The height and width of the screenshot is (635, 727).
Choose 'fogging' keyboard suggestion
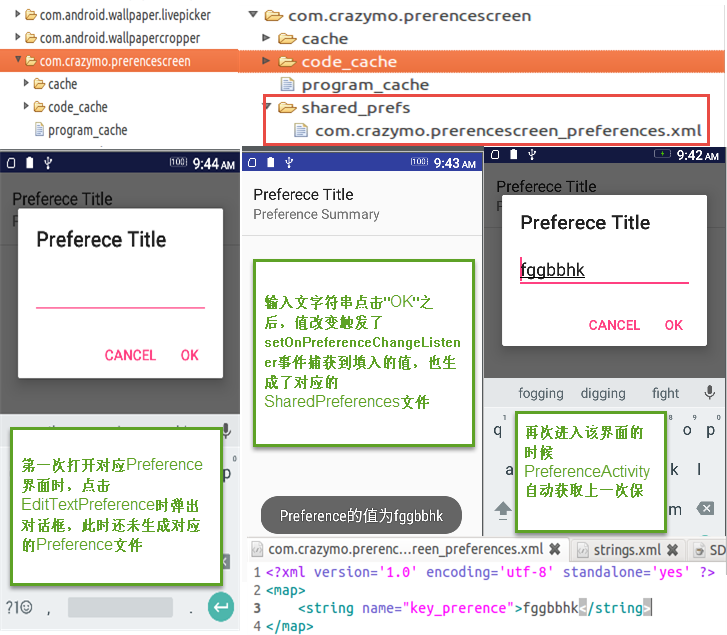(541, 393)
